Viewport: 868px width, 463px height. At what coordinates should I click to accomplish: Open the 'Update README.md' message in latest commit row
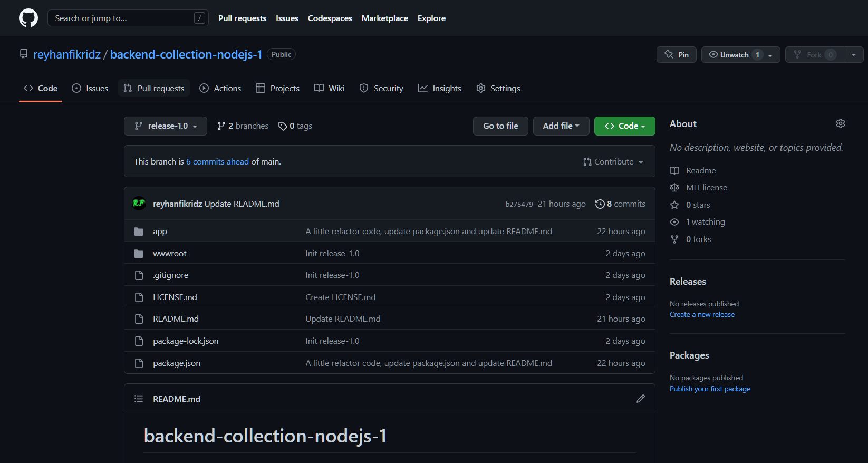[242, 204]
